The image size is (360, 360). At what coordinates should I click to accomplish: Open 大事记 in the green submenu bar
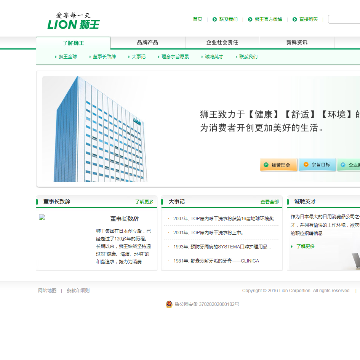[x=138, y=57]
